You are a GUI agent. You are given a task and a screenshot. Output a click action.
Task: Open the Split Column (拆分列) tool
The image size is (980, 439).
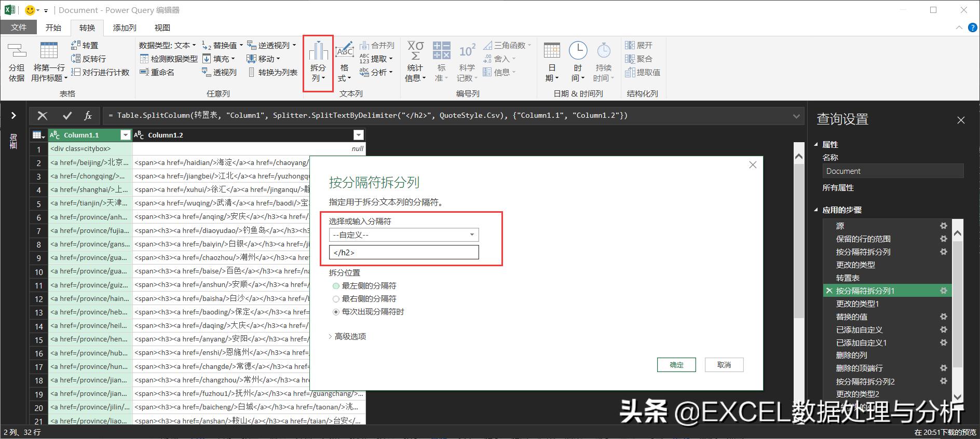(318, 62)
